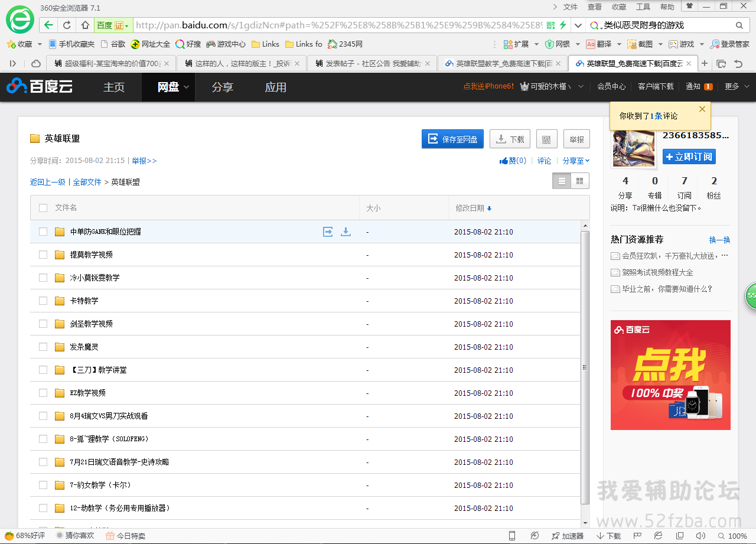Switch to list view layout

pyautogui.click(x=562, y=181)
